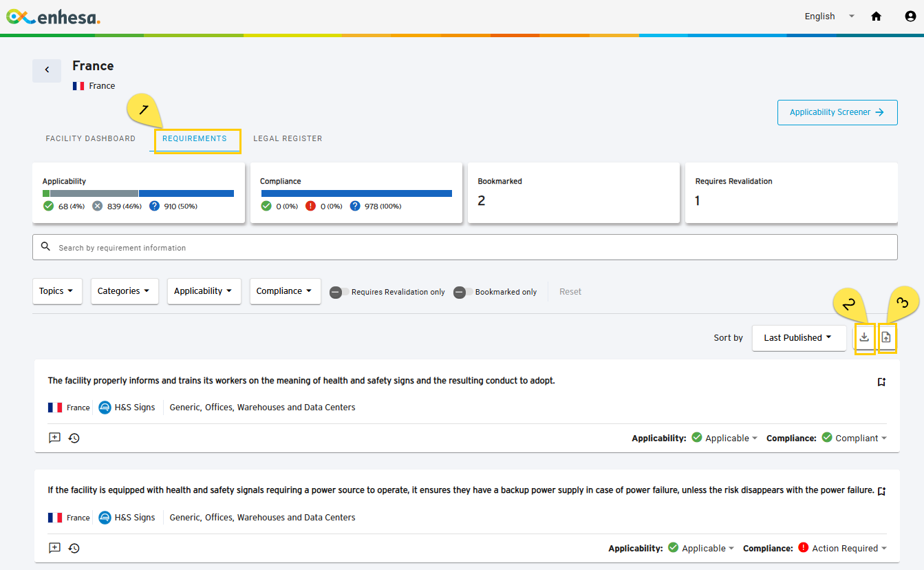Click the upload file icon beside download
This screenshot has height=570, width=924.
(886, 337)
